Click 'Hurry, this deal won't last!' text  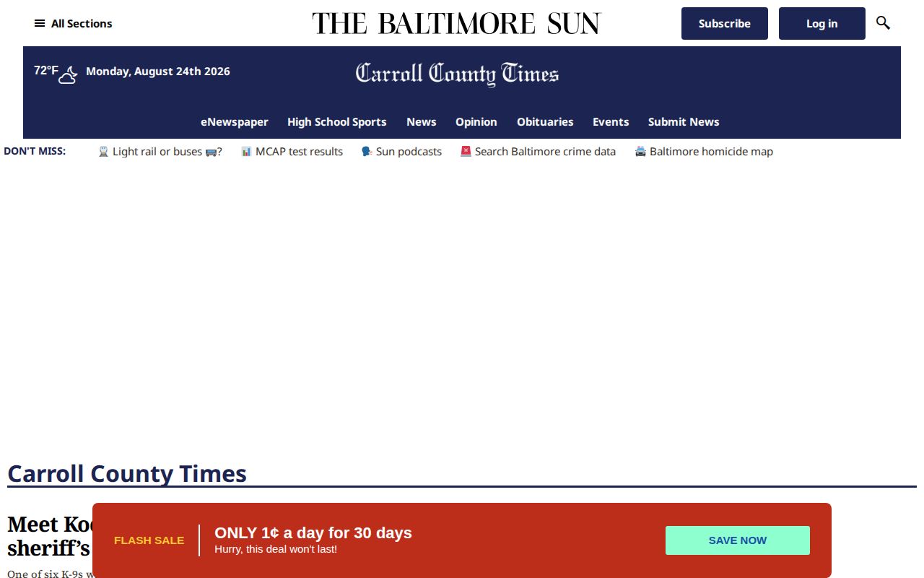pyautogui.click(x=276, y=549)
